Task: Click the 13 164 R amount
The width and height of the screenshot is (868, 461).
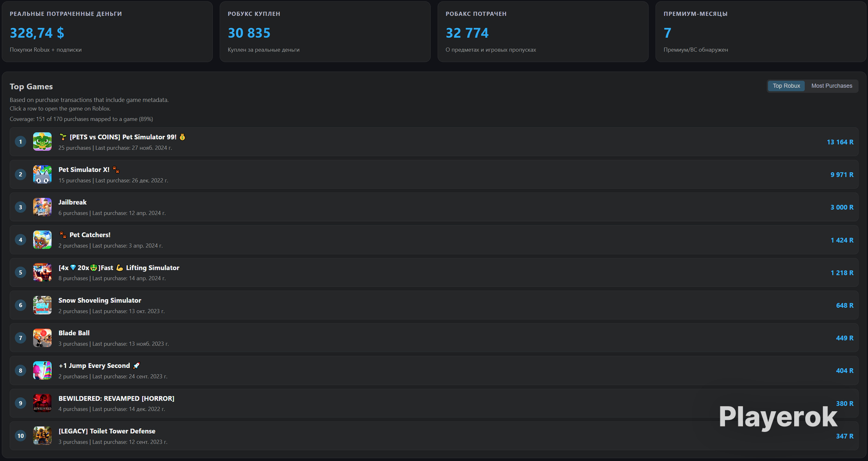Action: click(x=840, y=142)
